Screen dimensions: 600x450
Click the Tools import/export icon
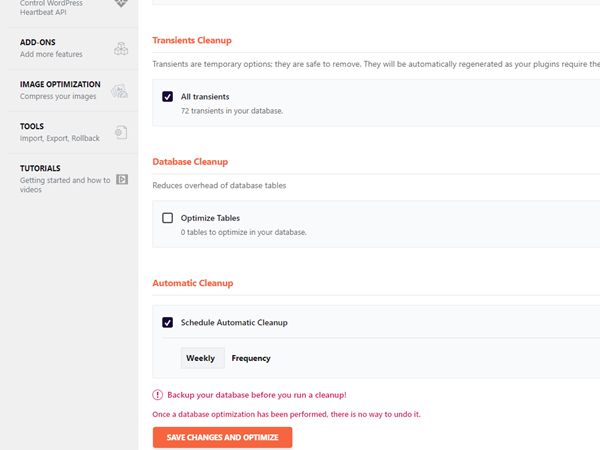tap(121, 132)
